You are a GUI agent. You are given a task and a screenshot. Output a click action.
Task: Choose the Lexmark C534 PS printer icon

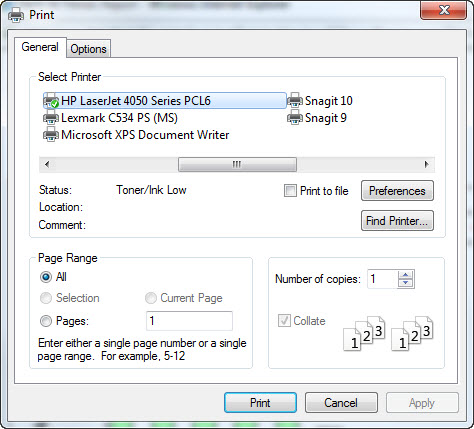(x=51, y=118)
